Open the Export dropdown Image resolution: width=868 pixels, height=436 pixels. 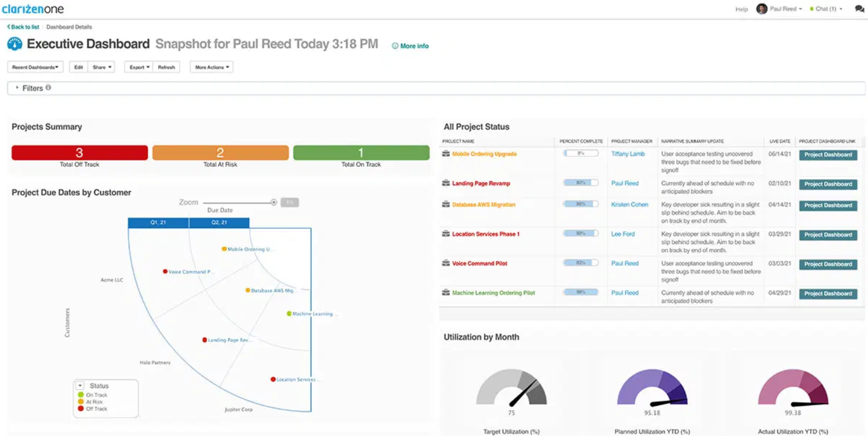pos(138,66)
